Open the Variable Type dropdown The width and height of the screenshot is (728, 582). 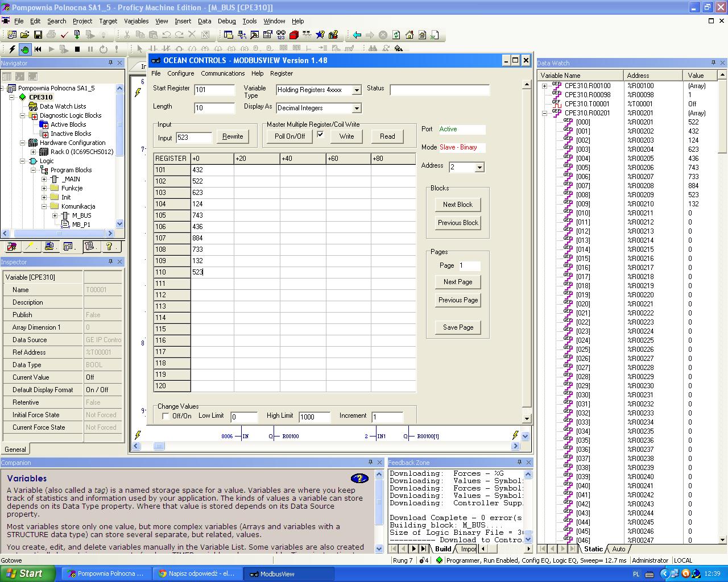tap(355, 90)
